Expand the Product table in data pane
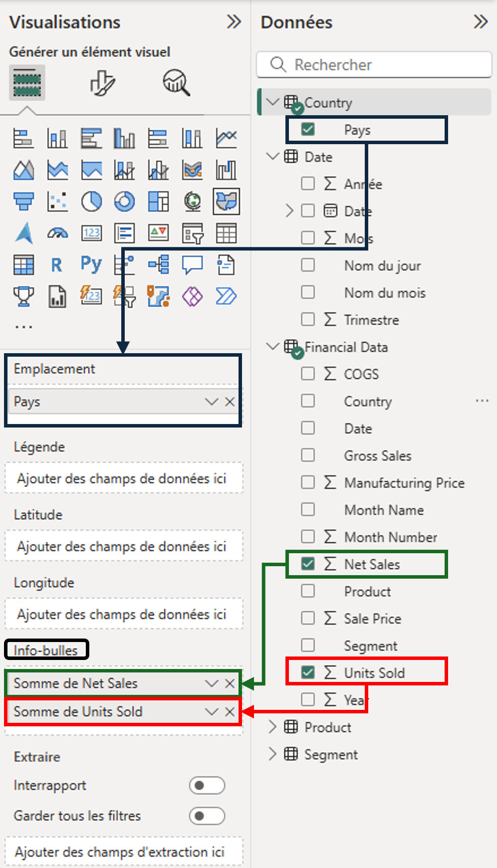The width and height of the screenshot is (497, 868). tap(272, 727)
